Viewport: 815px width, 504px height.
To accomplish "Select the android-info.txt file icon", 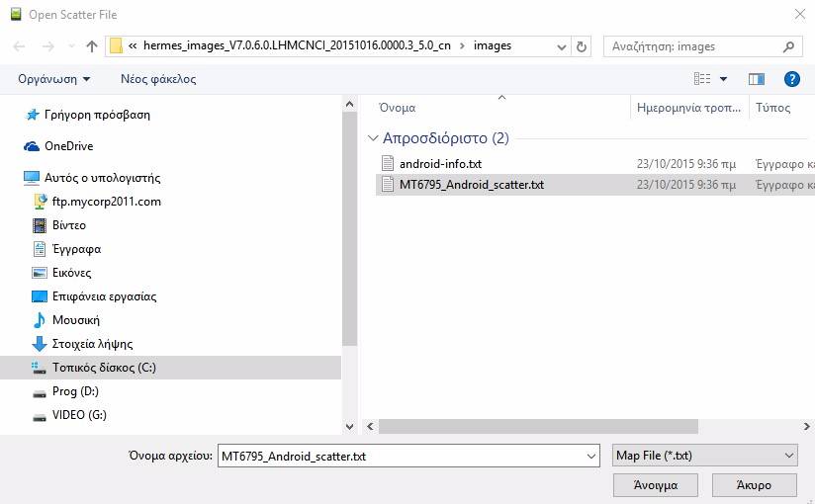I will [x=388, y=164].
